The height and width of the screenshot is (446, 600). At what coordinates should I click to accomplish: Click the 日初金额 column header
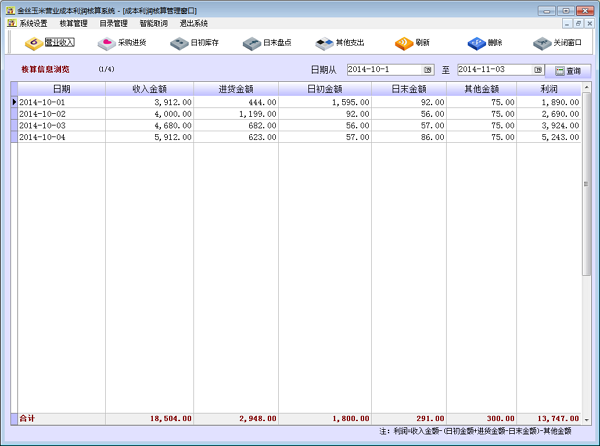point(325,89)
